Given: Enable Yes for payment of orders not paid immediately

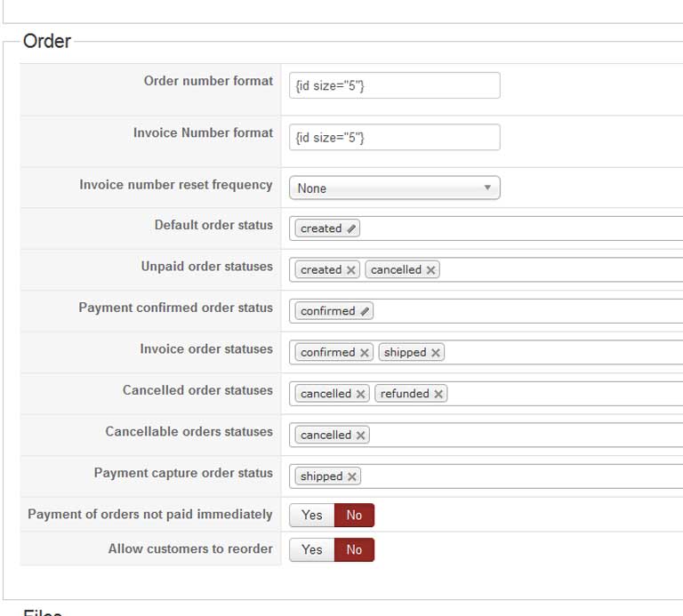Looking at the screenshot, I should (312, 516).
